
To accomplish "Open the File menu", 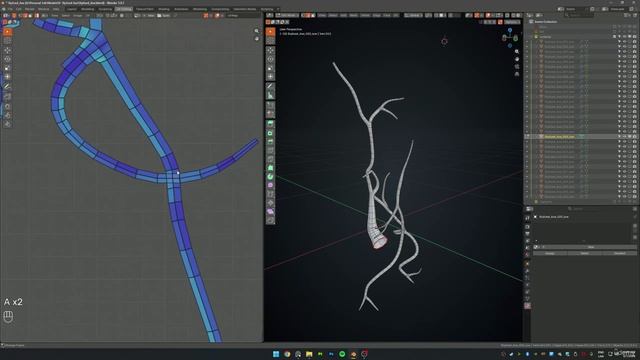I will pos(10,9).
